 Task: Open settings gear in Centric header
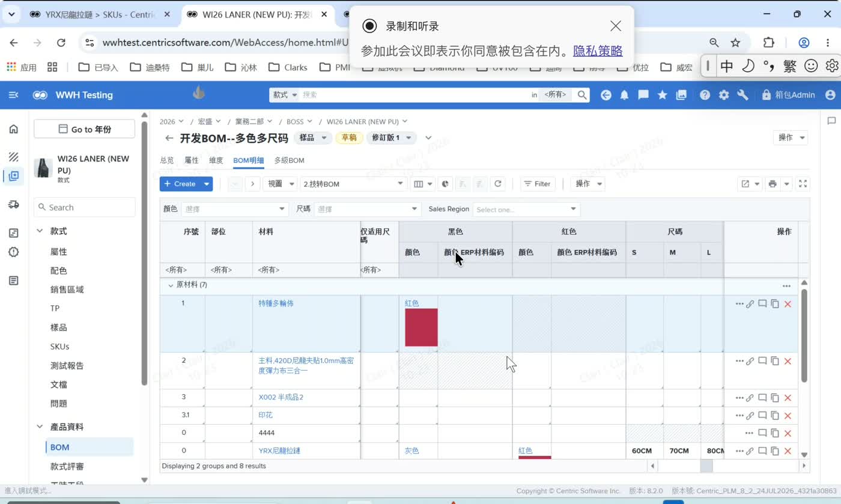tap(724, 95)
